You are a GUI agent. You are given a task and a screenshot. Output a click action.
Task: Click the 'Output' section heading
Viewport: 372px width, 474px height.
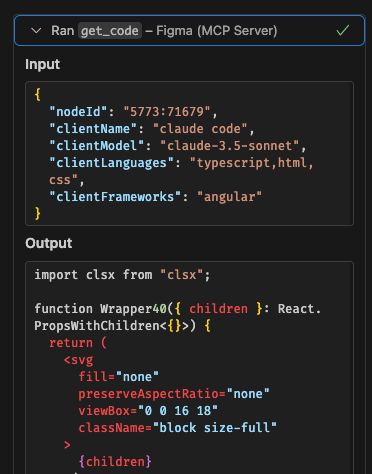click(49, 243)
